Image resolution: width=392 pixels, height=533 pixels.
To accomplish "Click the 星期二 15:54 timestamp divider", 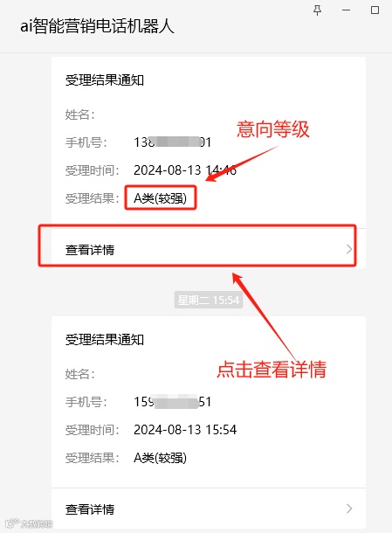I will tap(209, 300).
